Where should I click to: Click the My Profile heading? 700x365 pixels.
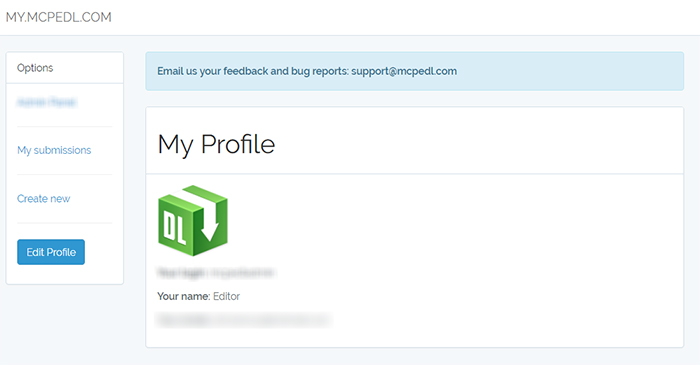tap(216, 144)
